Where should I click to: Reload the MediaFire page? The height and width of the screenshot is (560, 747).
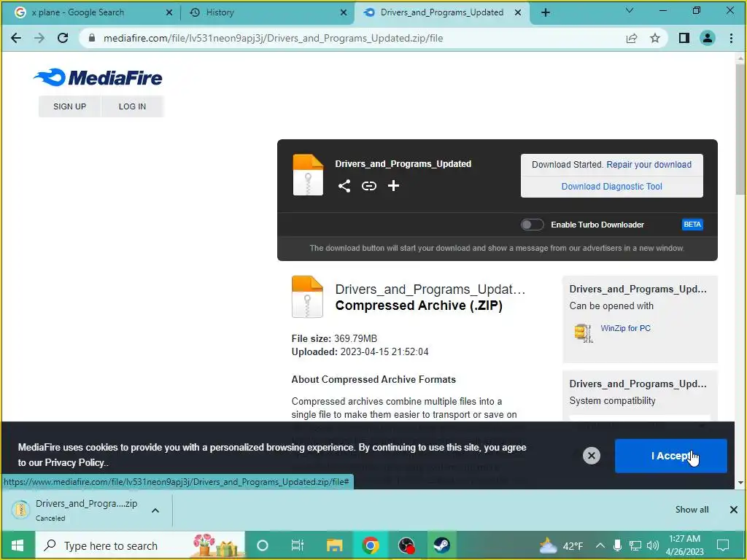tap(63, 38)
